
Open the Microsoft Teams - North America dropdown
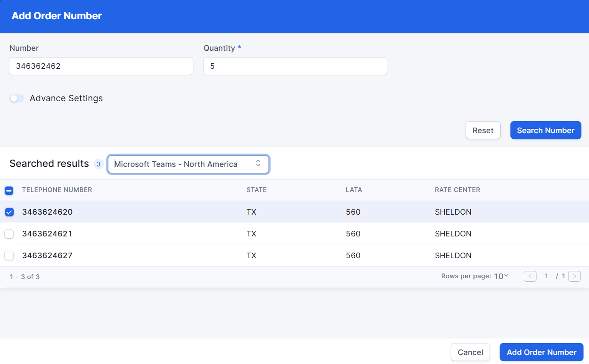(188, 164)
